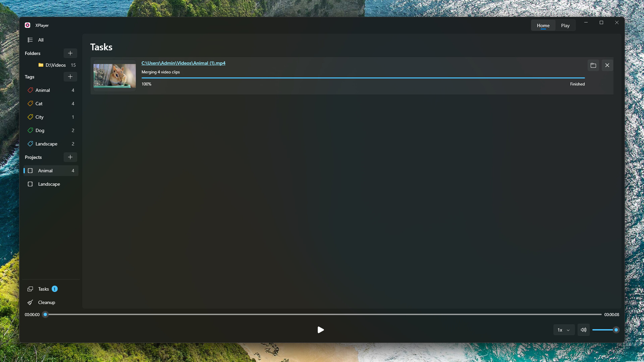This screenshot has height=362, width=644.
Task: Open the D:\Videos folder
Action: point(55,65)
